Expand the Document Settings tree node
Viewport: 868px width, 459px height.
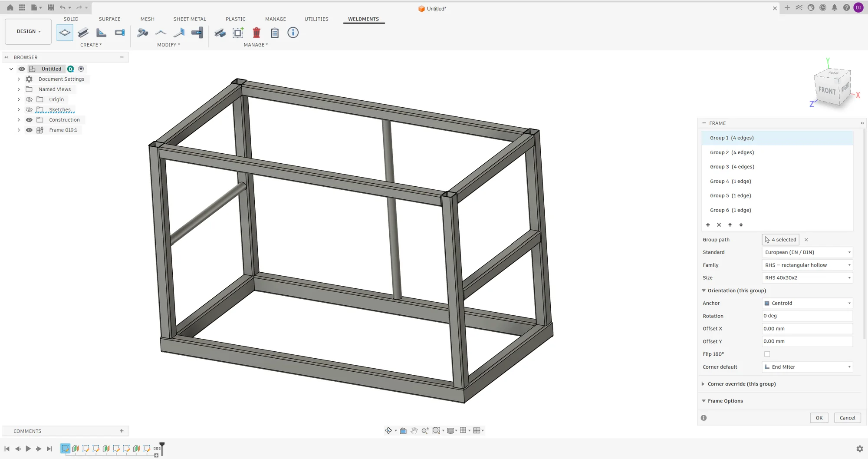pyautogui.click(x=19, y=79)
